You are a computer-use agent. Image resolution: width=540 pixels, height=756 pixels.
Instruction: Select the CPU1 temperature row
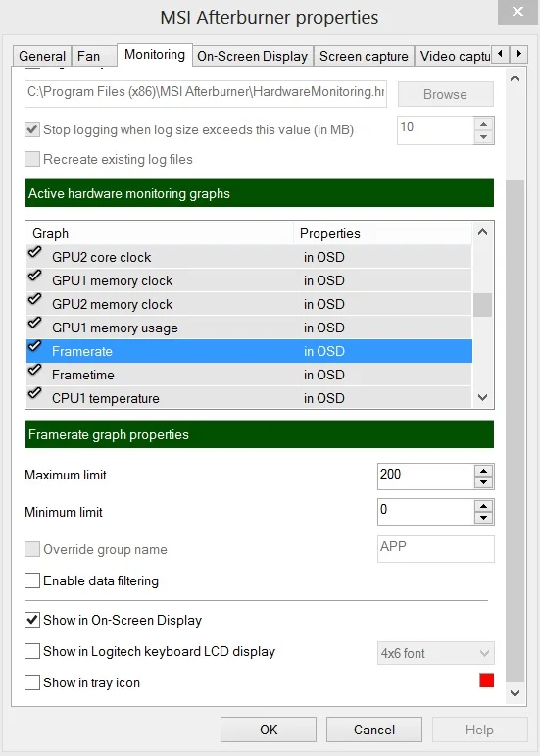(249, 398)
